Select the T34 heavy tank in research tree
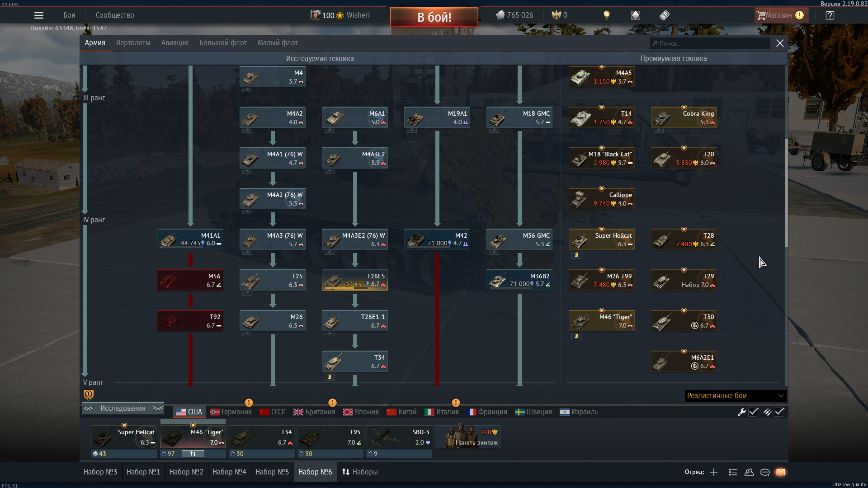The image size is (868, 488). coord(355,361)
